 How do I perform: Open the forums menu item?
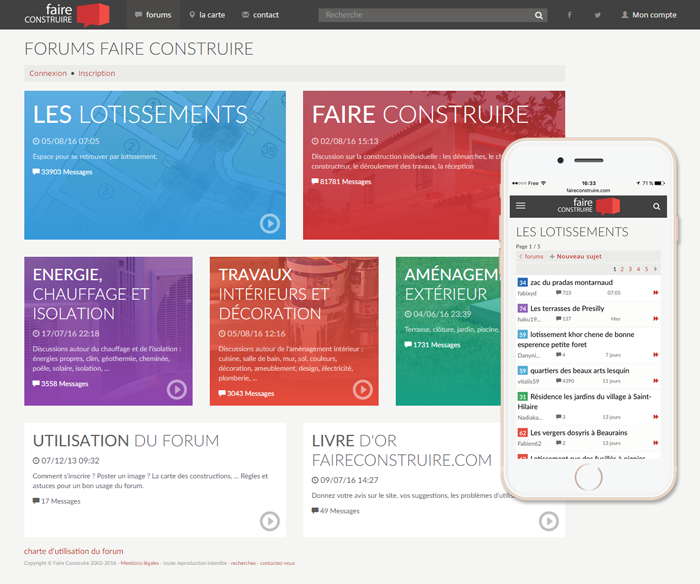[x=153, y=15]
